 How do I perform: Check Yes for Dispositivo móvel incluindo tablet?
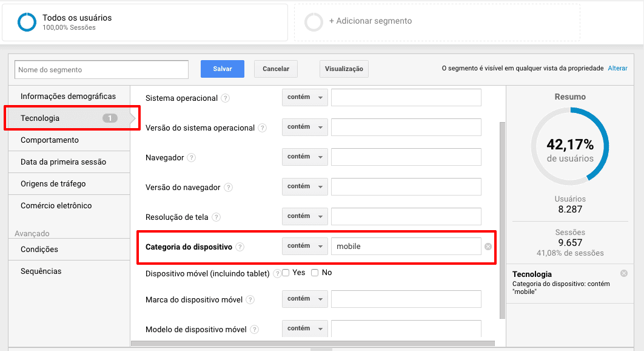click(286, 273)
